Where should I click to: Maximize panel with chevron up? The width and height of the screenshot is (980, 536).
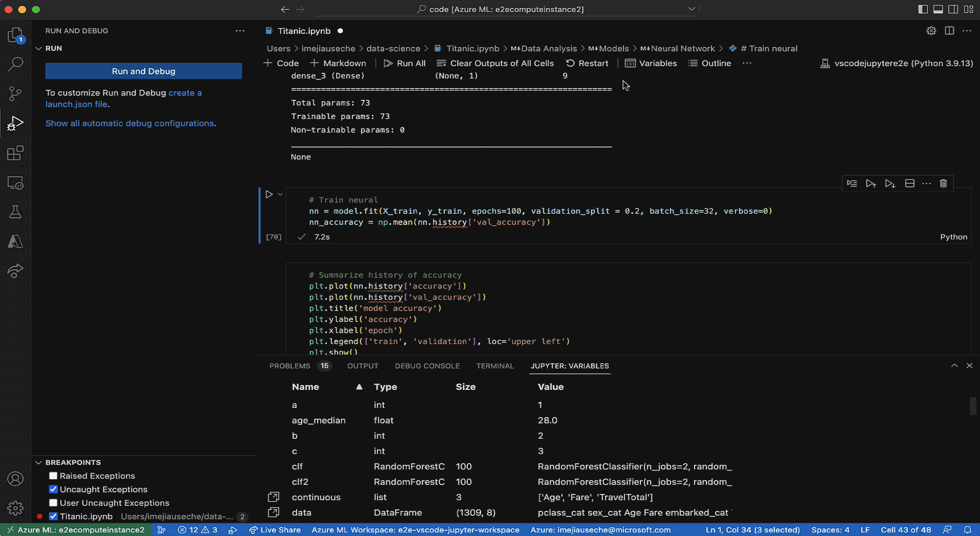pos(954,366)
